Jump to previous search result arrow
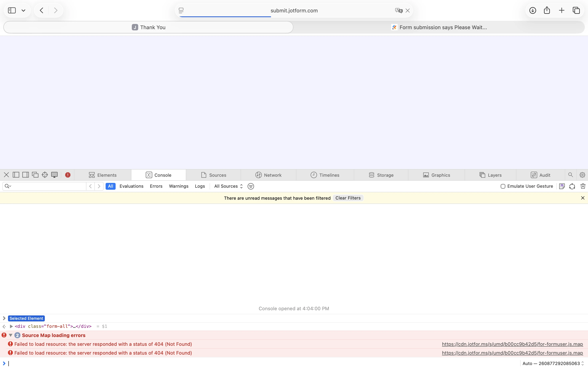This screenshot has height=369, width=588. point(90,186)
